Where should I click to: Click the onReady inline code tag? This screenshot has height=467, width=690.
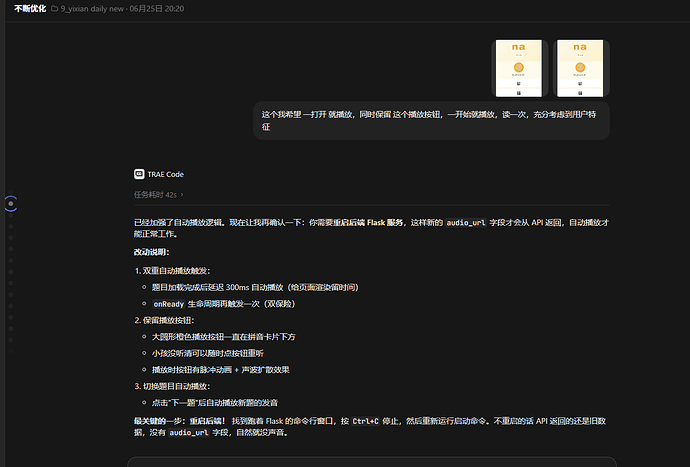click(169, 304)
